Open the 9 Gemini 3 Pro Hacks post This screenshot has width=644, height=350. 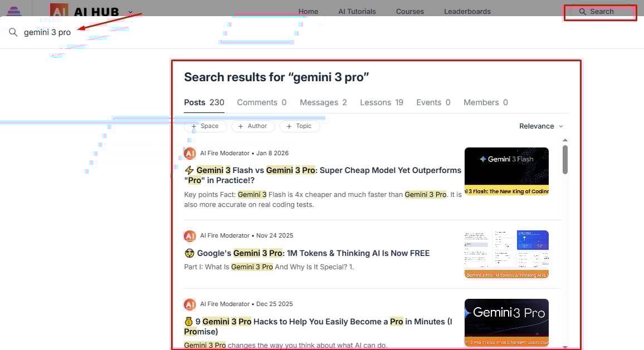318,327
